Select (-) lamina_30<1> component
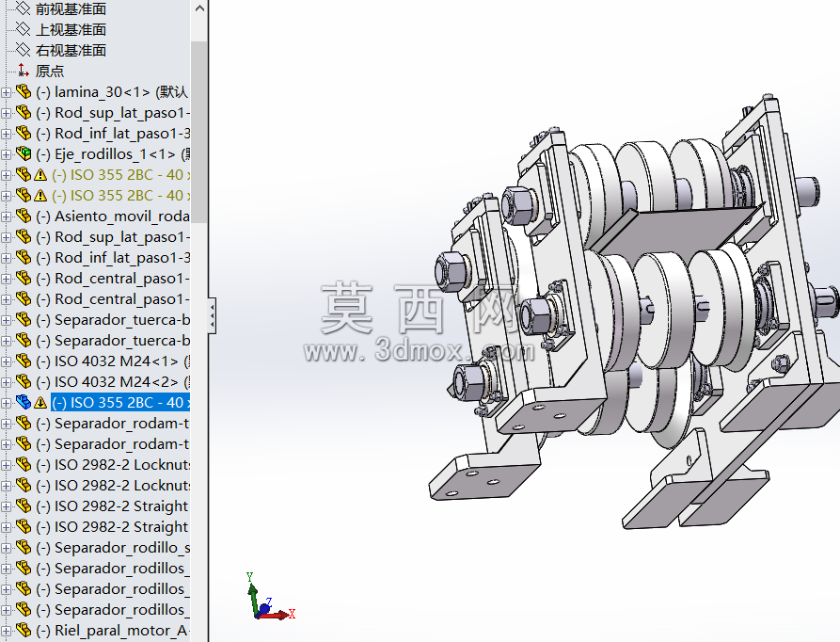Screen dimensions: 840x642 coord(112,91)
